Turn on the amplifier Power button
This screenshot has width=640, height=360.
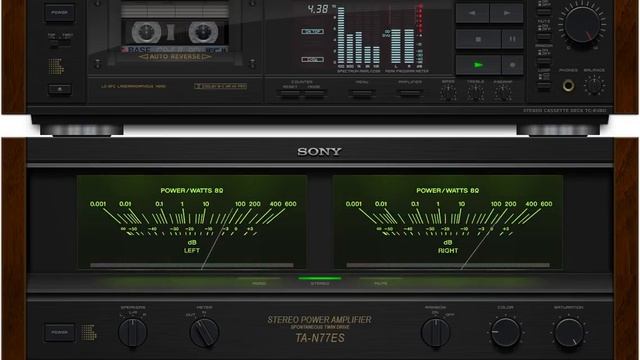pyautogui.click(x=59, y=332)
